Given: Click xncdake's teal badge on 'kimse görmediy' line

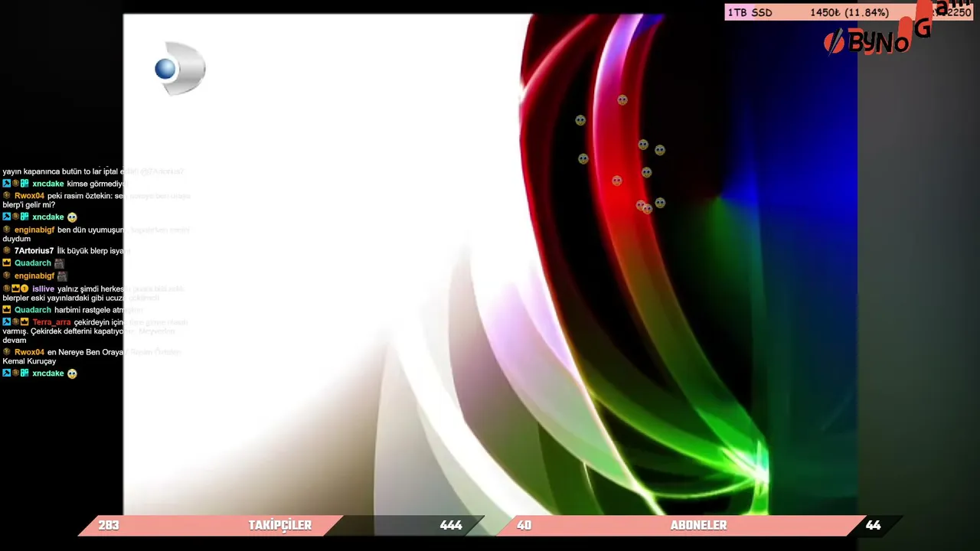Looking at the screenshot, I should pyautogui.click(x=24, y=184).
